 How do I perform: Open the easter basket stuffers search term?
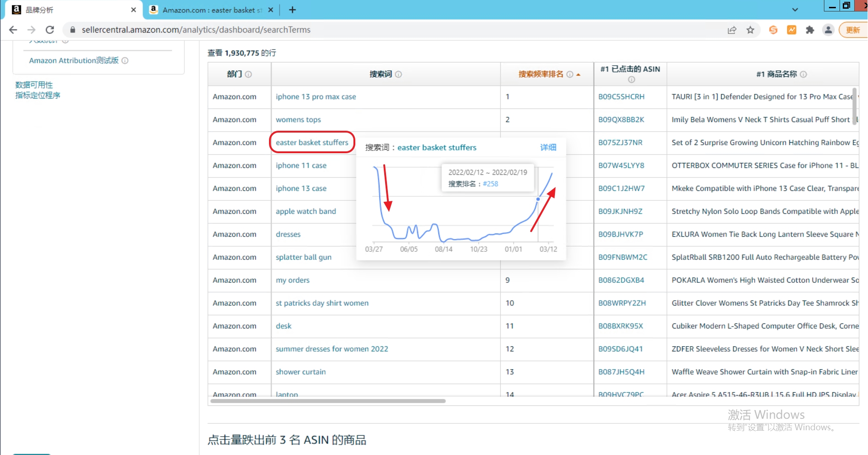(312, 143)
